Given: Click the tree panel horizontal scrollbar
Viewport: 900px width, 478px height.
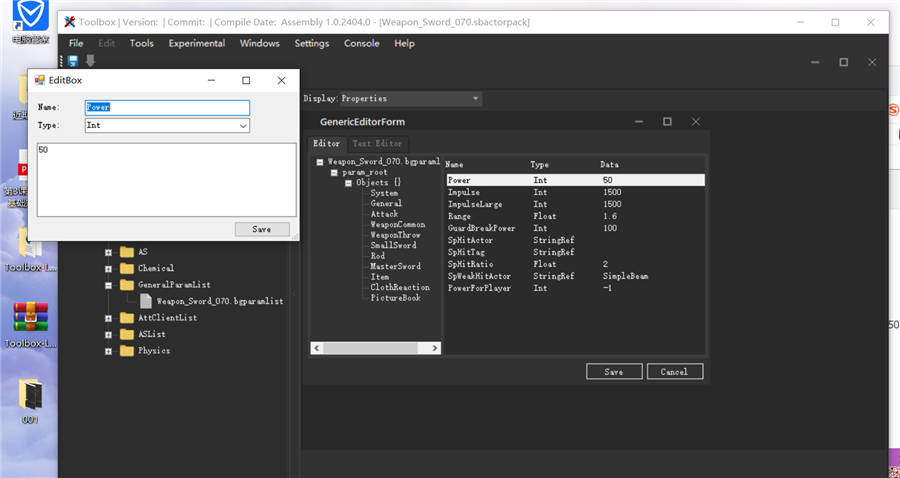Looking at the screenshot, I should point(375,348).
